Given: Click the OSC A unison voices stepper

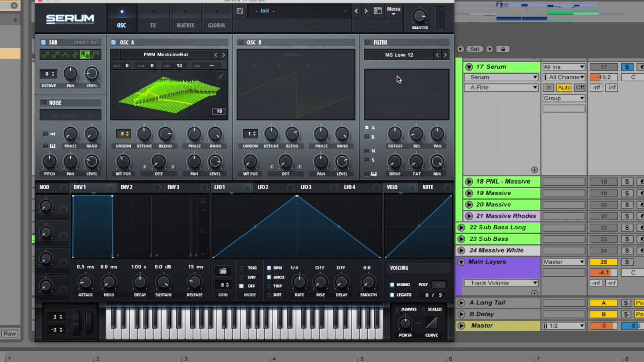Looking at the screenshot, I should pos(123,134).
